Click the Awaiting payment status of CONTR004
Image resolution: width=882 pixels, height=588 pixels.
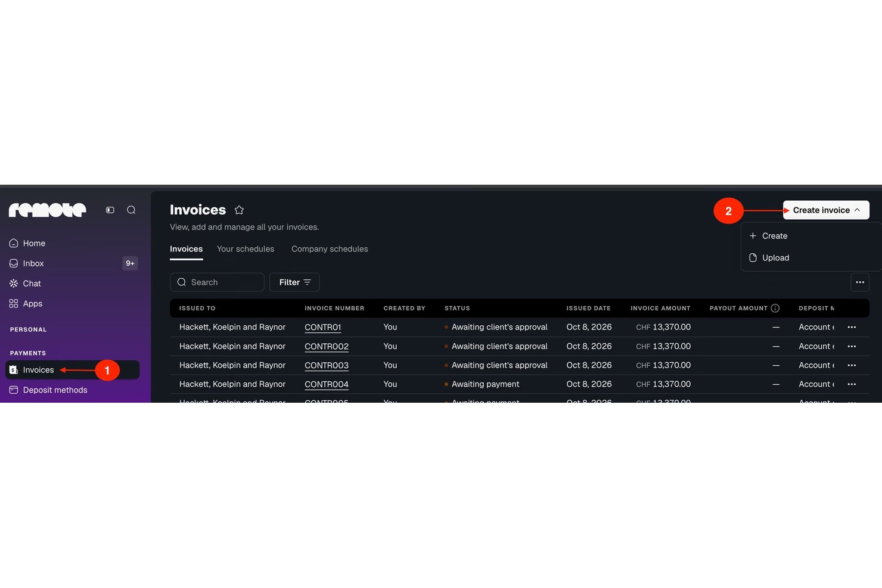[x=485, y=384]
